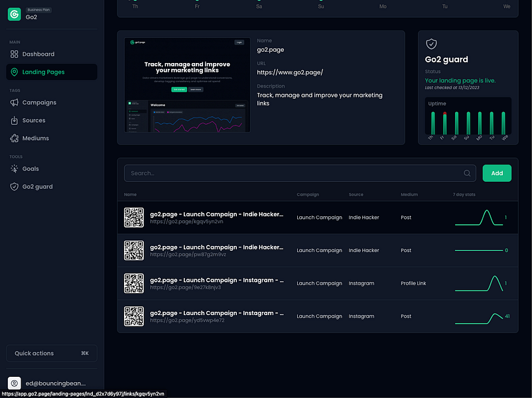Click the Campaign column header

308,194
